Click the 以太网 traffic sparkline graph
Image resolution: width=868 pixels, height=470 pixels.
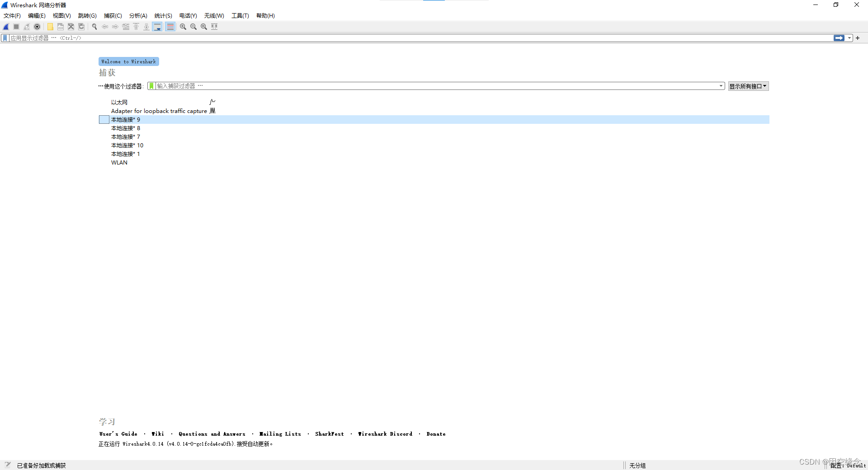tap(212, 102)
